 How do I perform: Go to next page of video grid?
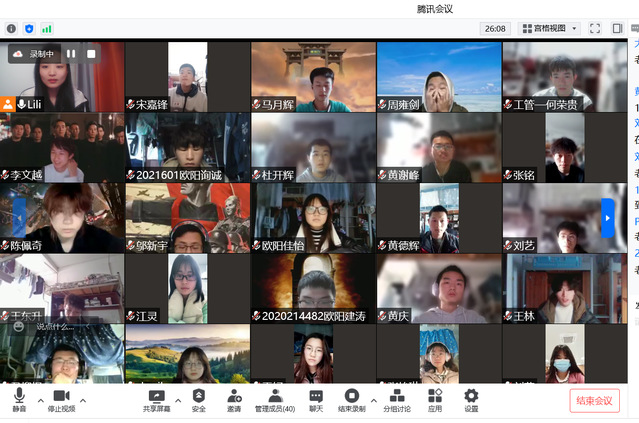click(607, 217)
